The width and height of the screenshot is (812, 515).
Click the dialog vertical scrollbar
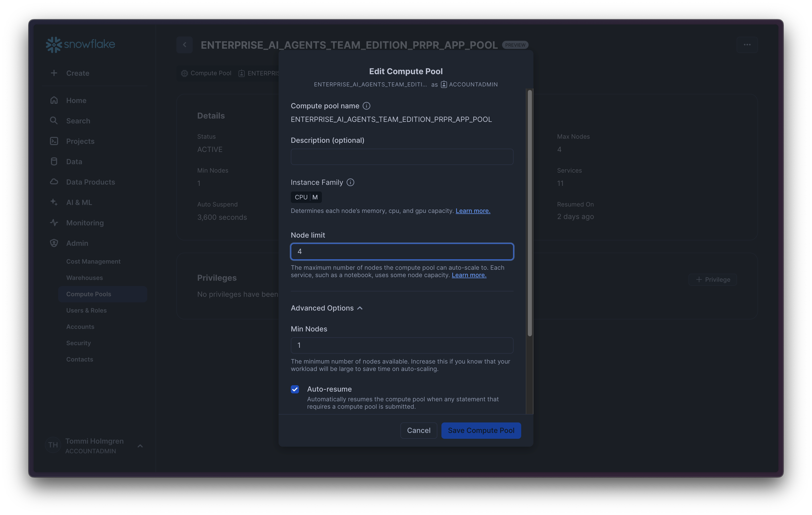(530, 213)
